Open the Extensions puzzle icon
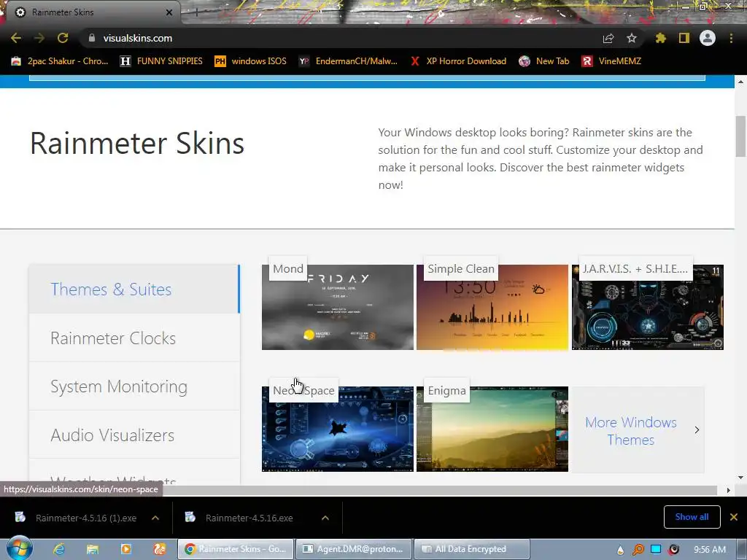This screenshot has height=560, width=747. pos(660,38)
